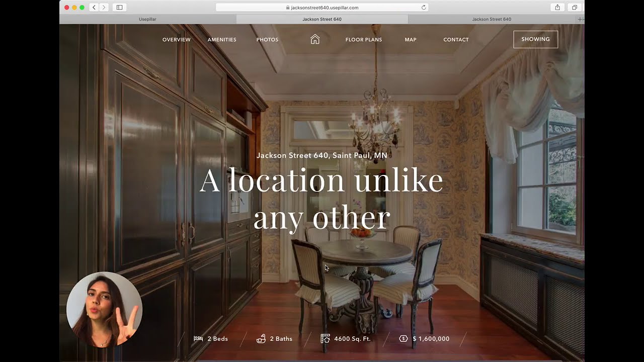Click the 4600 Sq. Ft. label
Viewport: 644px width, 362px height.
(x=352, y=339)
